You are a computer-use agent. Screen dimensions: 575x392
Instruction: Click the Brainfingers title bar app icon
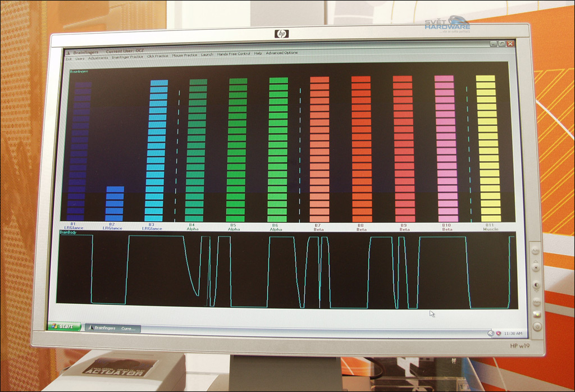click(69, 52)
